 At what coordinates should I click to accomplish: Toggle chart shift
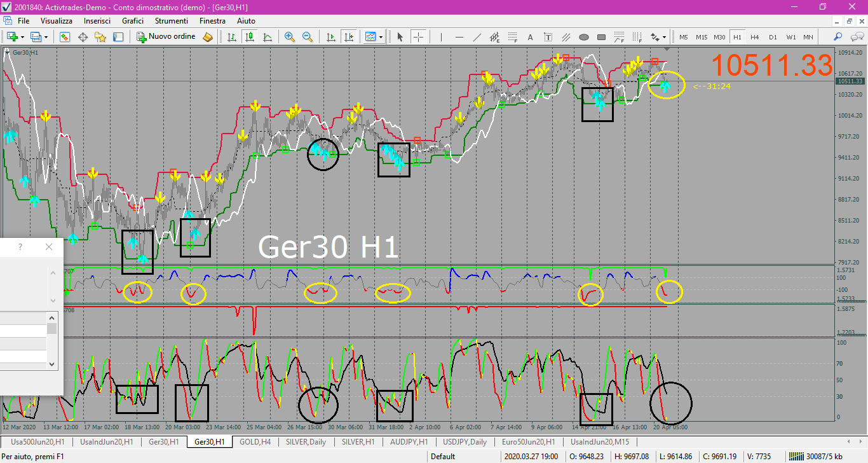tap(348, 37)
